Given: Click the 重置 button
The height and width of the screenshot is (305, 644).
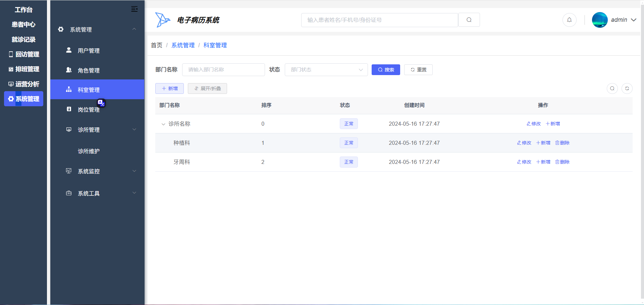Looking at the screenshot, I should point(418,70).
